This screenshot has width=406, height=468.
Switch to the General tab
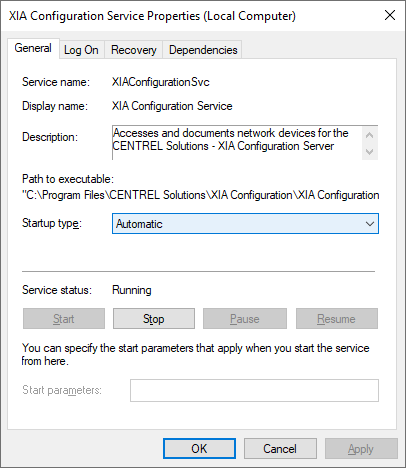tap(33, 48)
